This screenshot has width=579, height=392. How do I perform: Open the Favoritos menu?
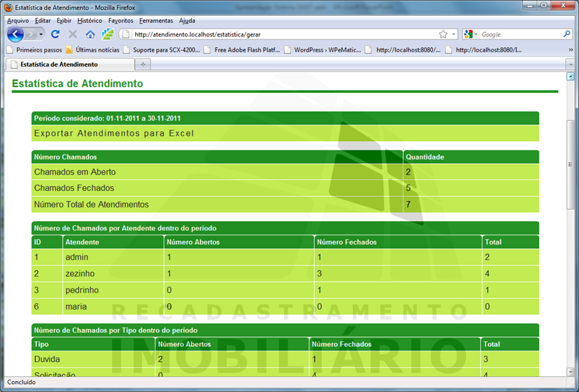(x=121, y=21)
